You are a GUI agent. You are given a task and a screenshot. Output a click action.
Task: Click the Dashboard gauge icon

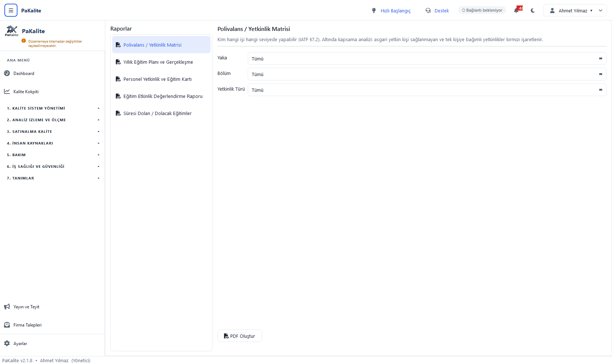pyautogui.click(x=7, y=73)
